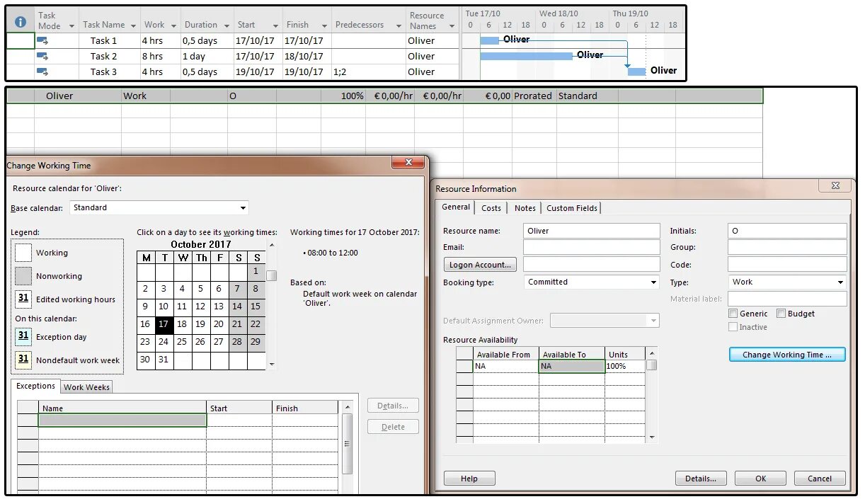Click the task mode icon for Task 2
Image resolution: width=865 pixels, height=504 pixels.
pyautogui.click(x=42, y=56)
